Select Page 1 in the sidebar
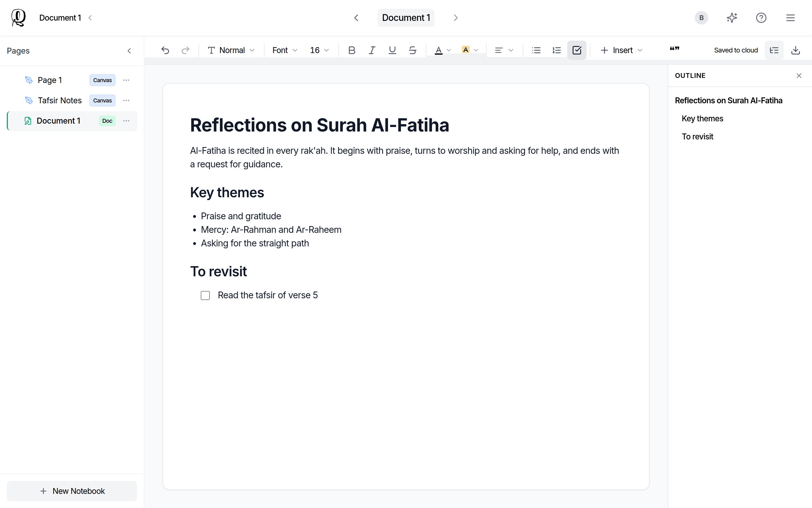Image resolution: width=812 pixels, height=508 pixels. pyautogui.click(x=72, y=80)
